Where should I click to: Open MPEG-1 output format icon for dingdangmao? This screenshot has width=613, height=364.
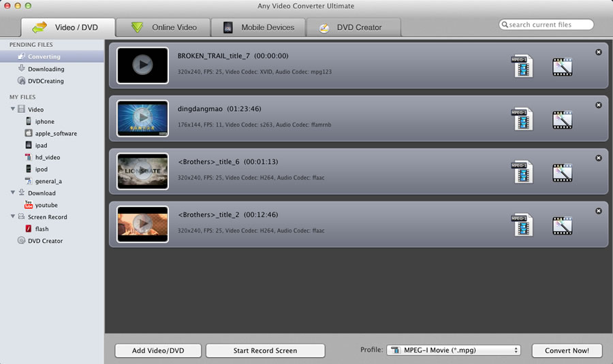(x=522, y=119)
